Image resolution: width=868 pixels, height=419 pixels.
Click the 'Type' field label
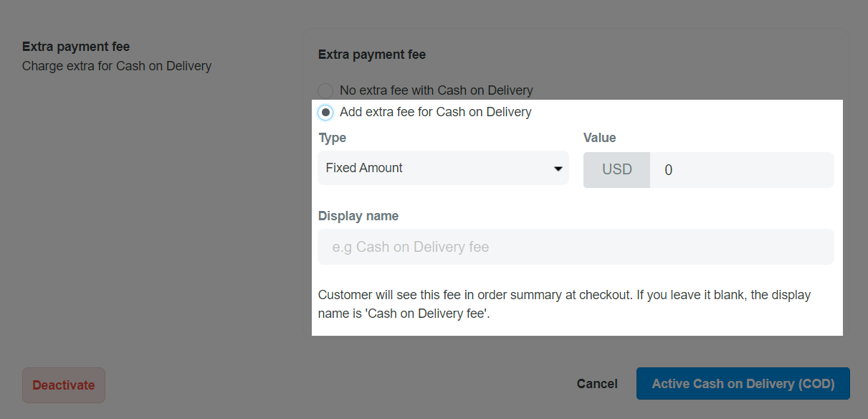click(332, 138)
